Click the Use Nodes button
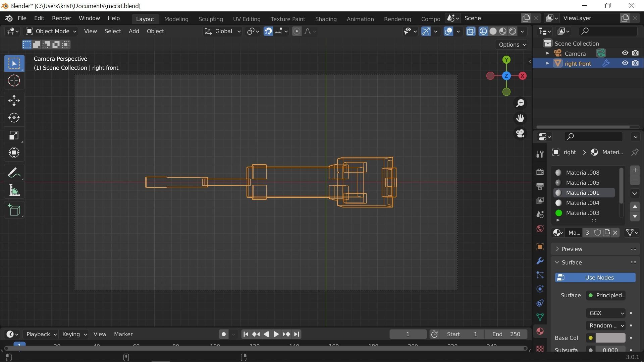Screen dimensions: 644x362 (595, 278)
